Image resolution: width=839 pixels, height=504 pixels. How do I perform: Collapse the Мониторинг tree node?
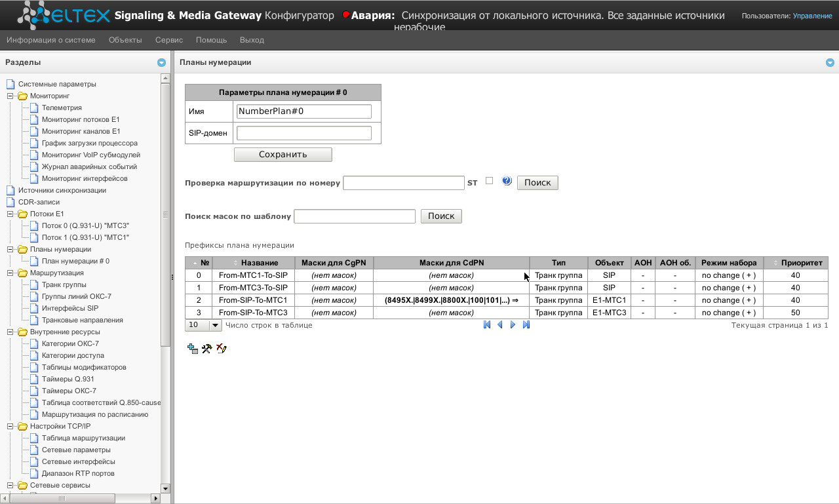pos(10,96)
